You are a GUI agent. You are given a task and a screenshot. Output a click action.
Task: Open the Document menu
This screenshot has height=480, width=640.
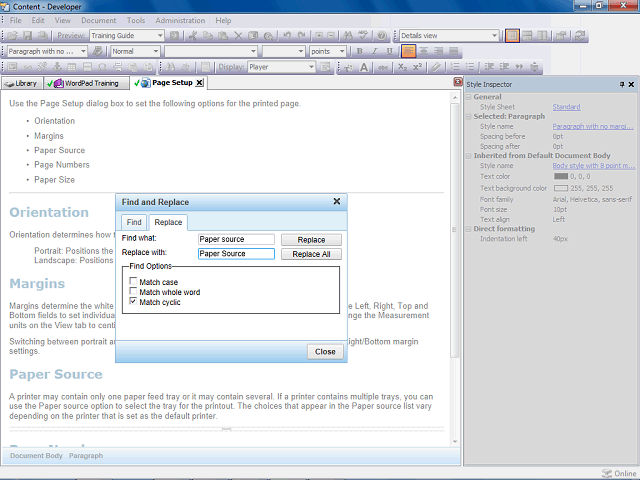(98, 20)
